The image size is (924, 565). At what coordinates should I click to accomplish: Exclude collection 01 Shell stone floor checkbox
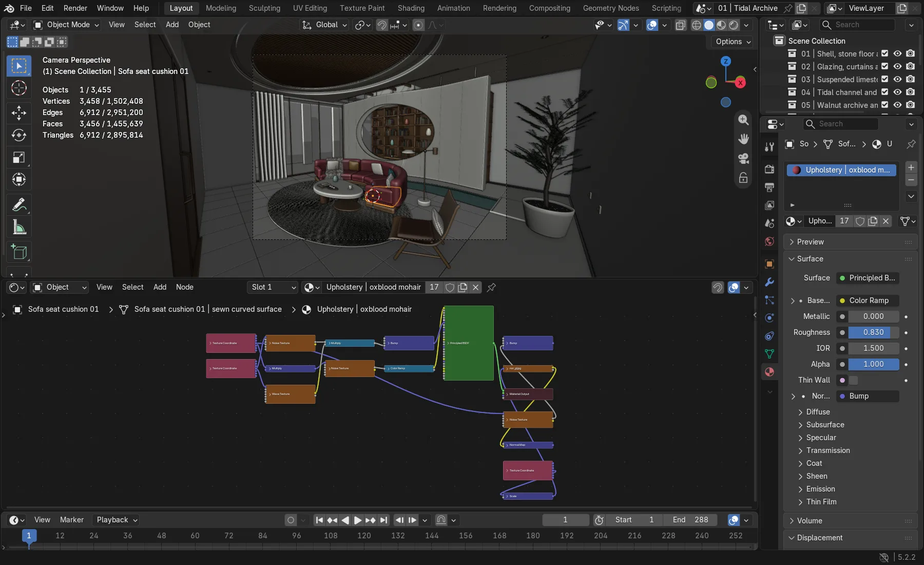tap(884, 53)
